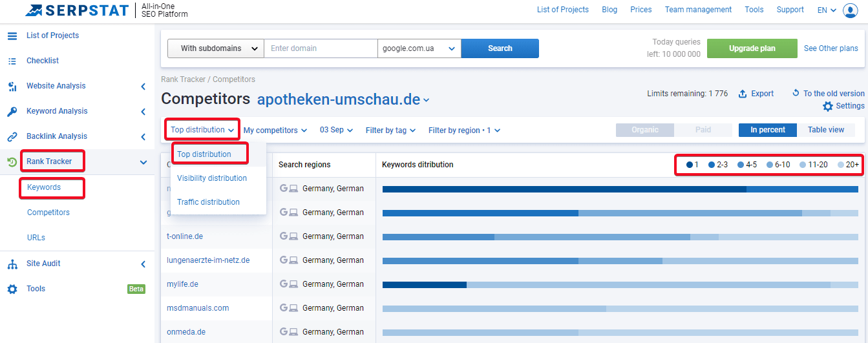Collapse the Rank Tracker chevron
The image size is (868, 343).
(143, 161)
